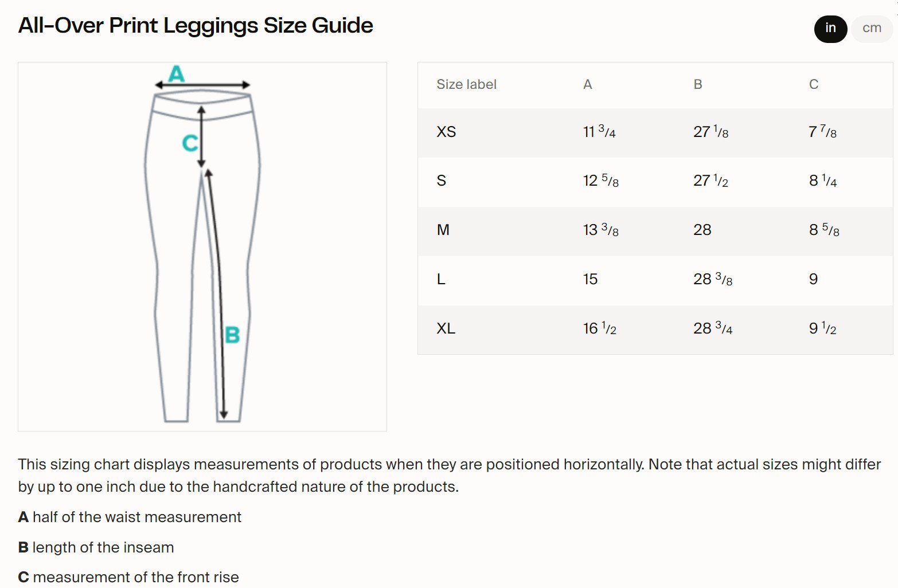The height and width of the screenshot is (588, 898).
Task: Click the teal letter A waist marker
Action: click(x=176, y=74)
